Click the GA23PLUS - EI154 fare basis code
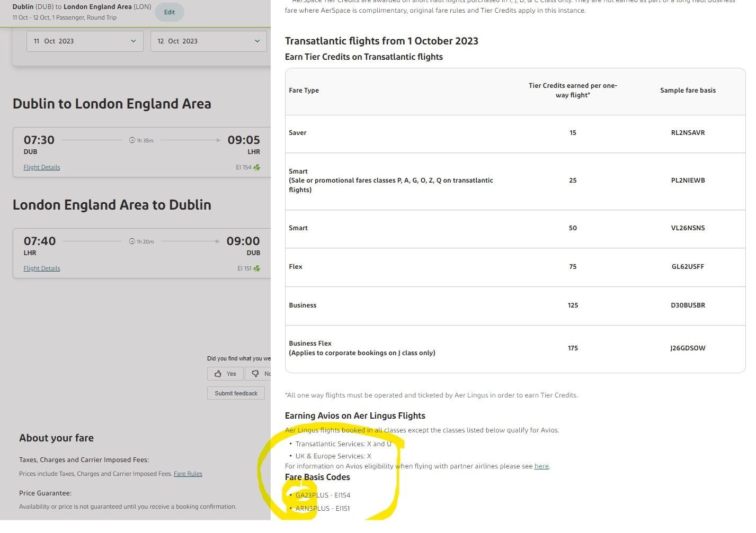 (323, 495)
